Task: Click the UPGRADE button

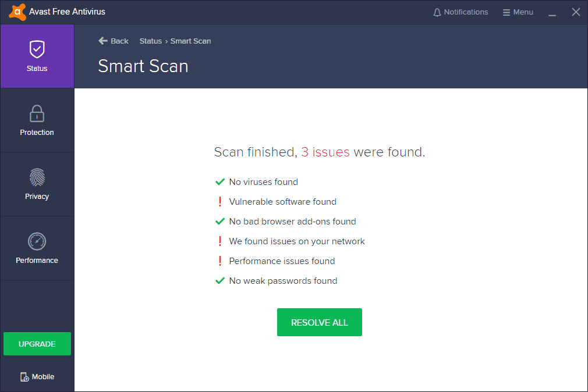Action: click(37, 344)
